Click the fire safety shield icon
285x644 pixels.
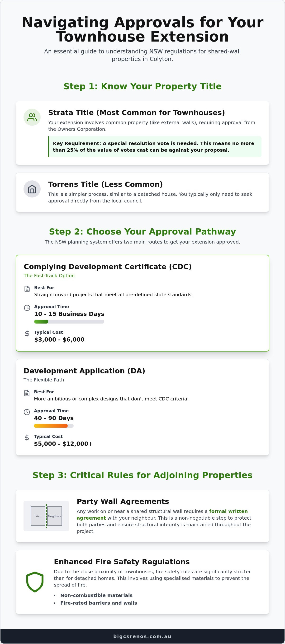pos(35,582)
